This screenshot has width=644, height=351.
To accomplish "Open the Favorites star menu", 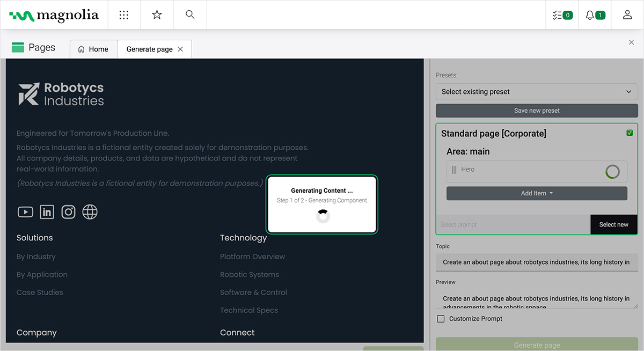I will [157, 14].
